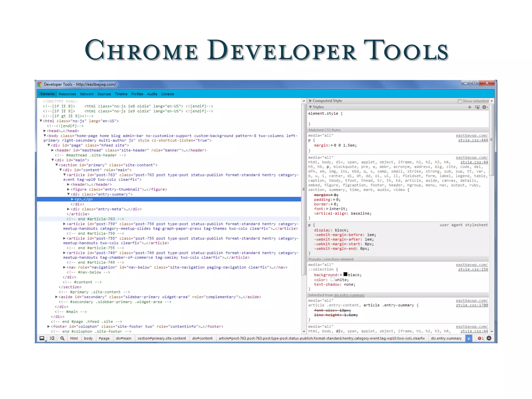The image size is (532, 399).
Task: Open style.css:444 source link
Action: 473,140
